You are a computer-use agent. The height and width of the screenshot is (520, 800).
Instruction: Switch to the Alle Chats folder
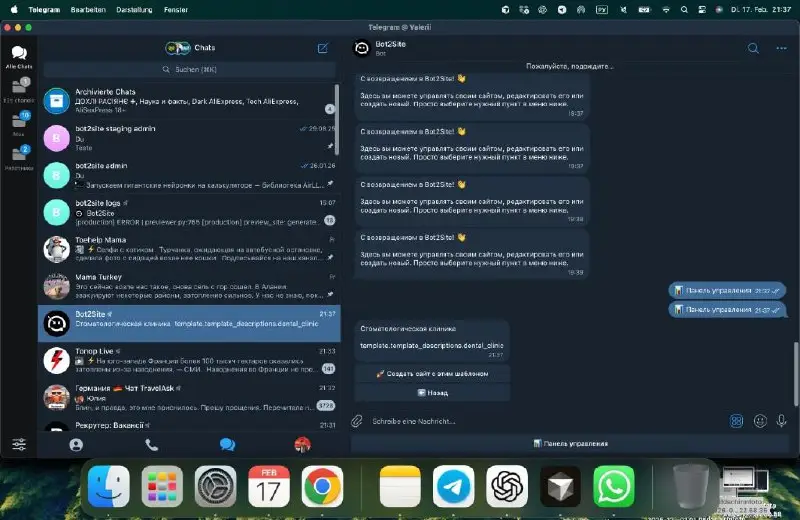(18, 58)
